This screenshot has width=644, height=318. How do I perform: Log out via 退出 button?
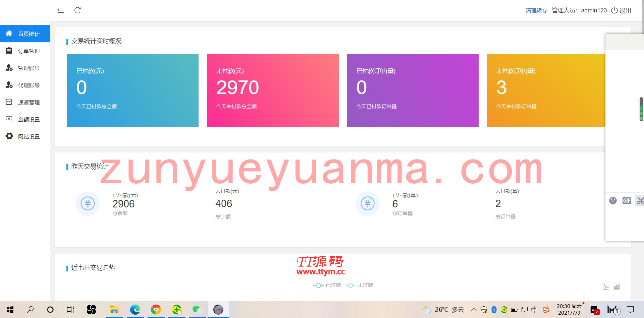click(621, 10)
